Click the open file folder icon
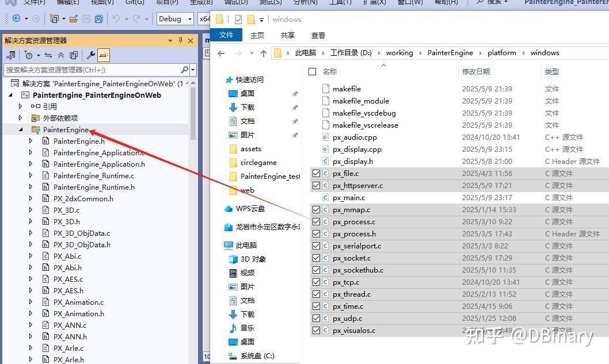The width and height of the screenshot is (609, 364). tap(74, 18)
